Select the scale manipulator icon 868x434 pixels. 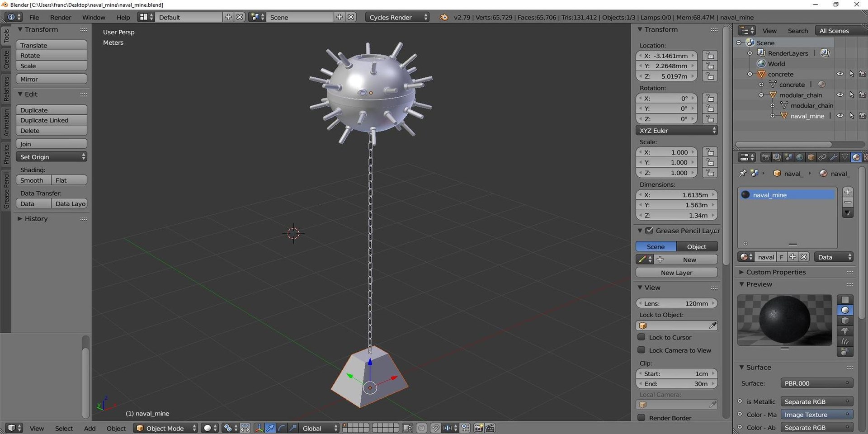[x=293, y=428]
